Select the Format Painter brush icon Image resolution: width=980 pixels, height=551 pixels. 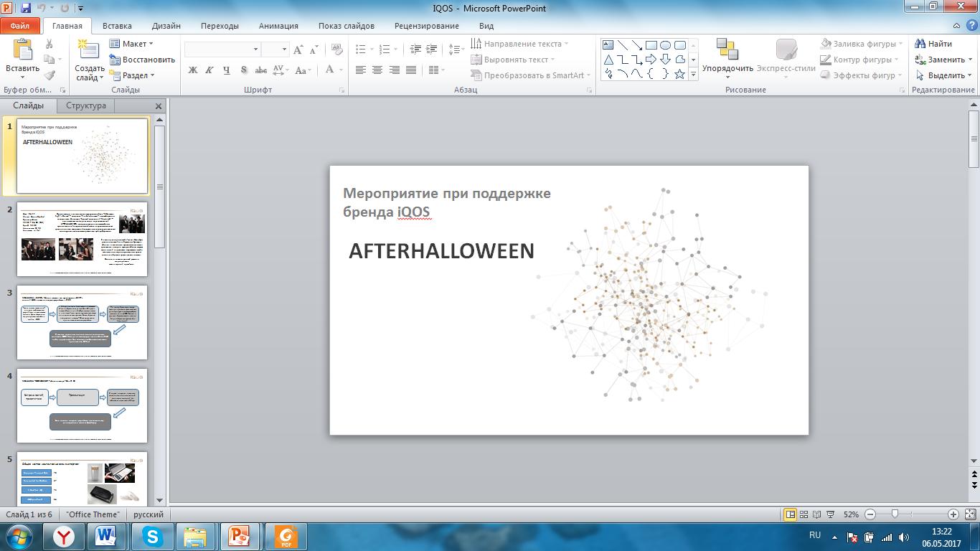pyautogui.click(x=50, y=75)
